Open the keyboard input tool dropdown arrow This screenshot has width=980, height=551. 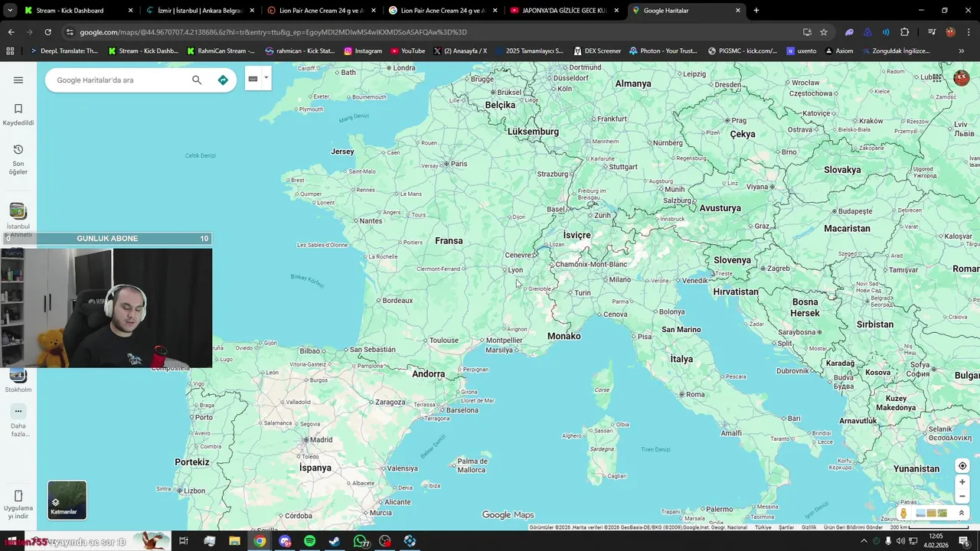coord(266,78)
